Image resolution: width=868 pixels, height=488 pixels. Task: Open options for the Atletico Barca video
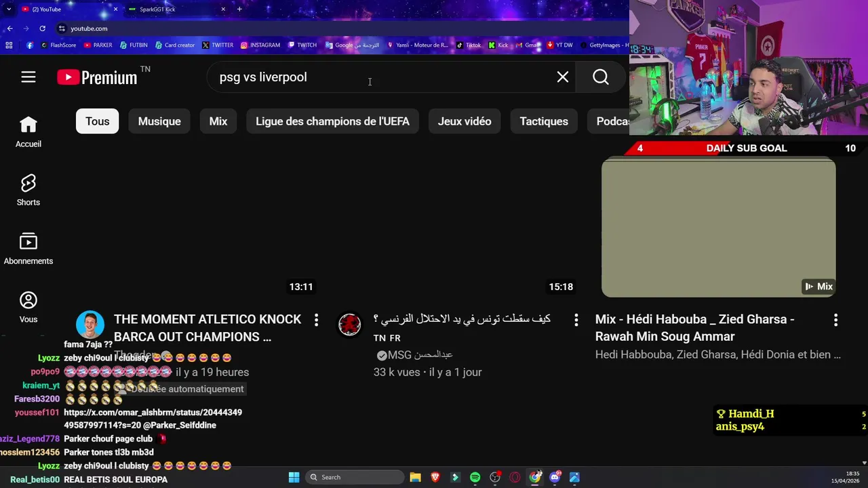coord(316,320)
